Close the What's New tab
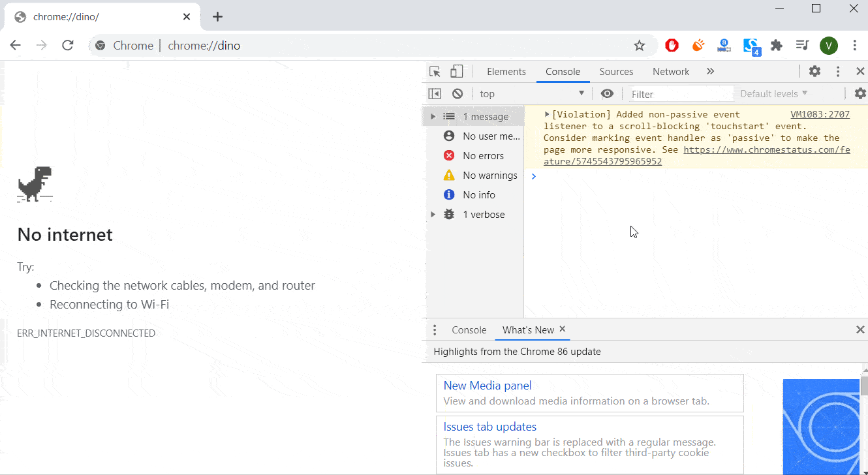The width and height of the screenshot is (868, 475). [x=563, y=329]
